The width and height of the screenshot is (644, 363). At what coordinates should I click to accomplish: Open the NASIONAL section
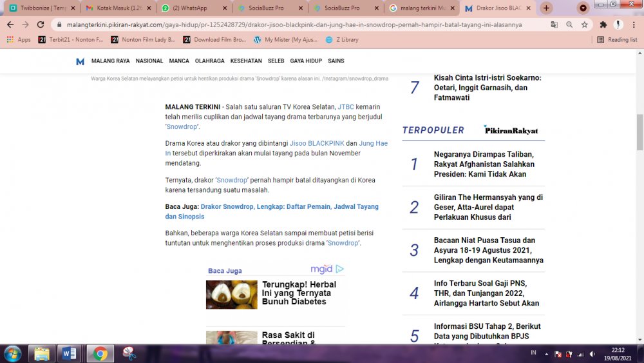pyautogui.click(x=149, y=61)
